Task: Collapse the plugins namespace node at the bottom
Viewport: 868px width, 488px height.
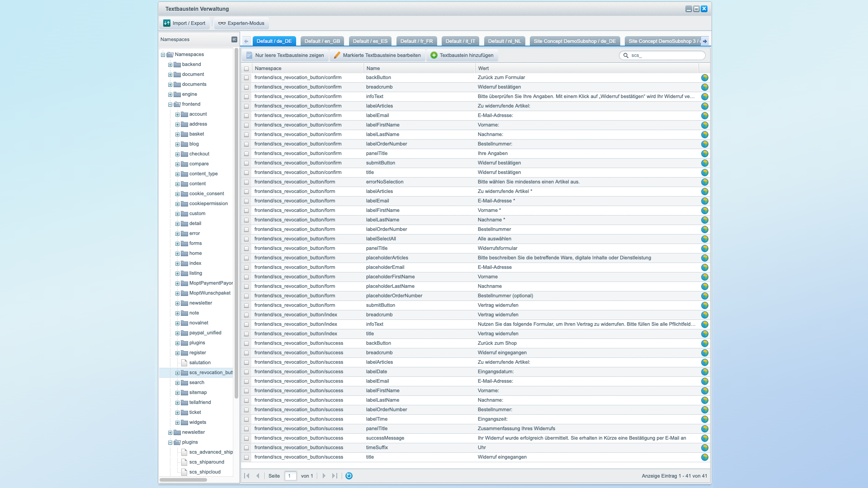Action: click(170, 442)
